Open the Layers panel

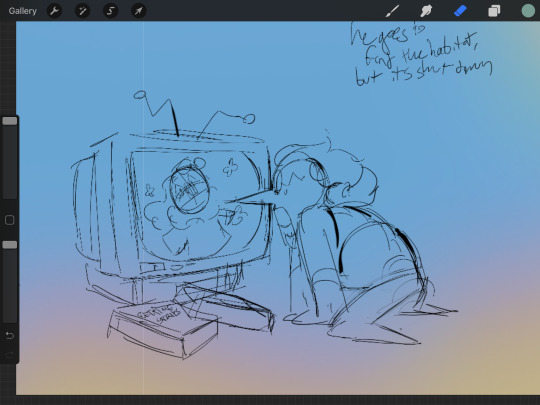(x=494, y=11)
